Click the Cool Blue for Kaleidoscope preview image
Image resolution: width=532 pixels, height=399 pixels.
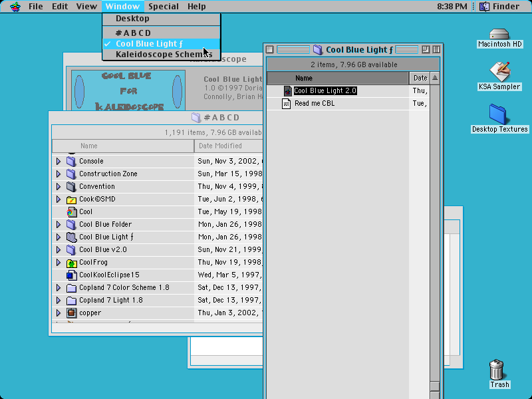pyautogui.click(x=128, y=90)
